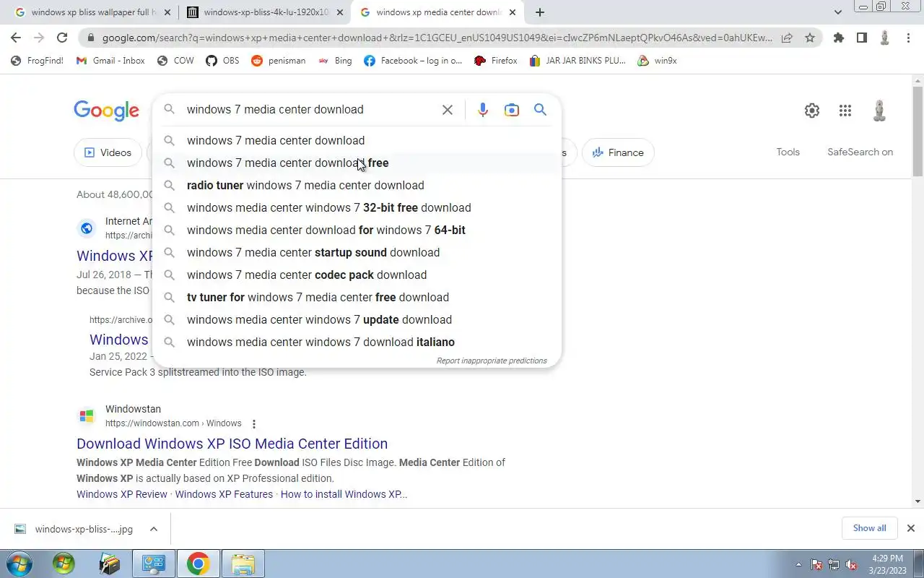Open the Windows XP Features sublink

click(224, 494)
